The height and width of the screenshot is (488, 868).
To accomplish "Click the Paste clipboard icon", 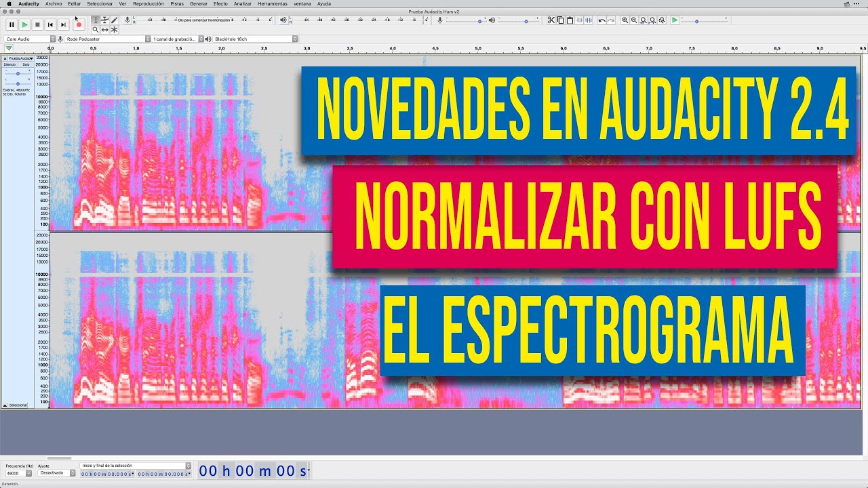I will 570,20.
